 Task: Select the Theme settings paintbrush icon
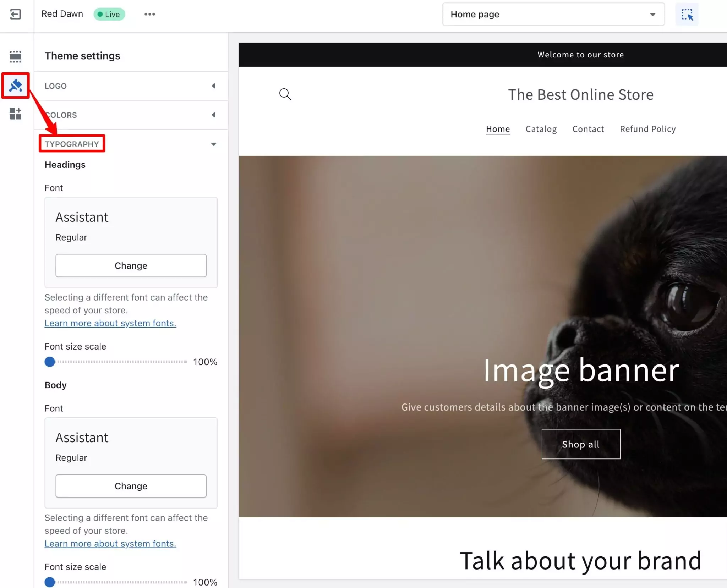click(x=15, y=86)
